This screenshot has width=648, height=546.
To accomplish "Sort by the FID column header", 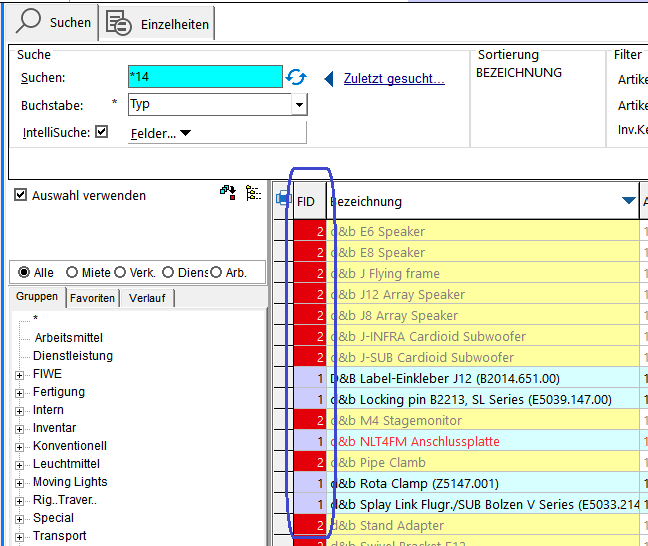I will pyautogui.click(x=310, y=201).
